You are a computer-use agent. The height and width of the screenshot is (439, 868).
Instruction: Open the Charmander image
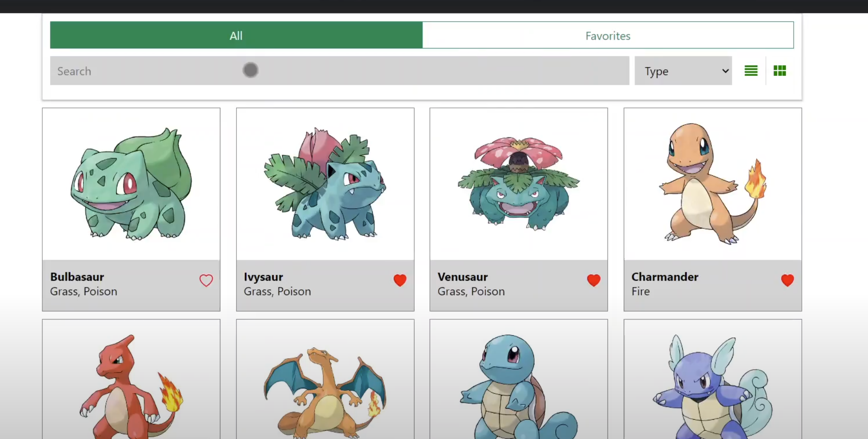713,183
